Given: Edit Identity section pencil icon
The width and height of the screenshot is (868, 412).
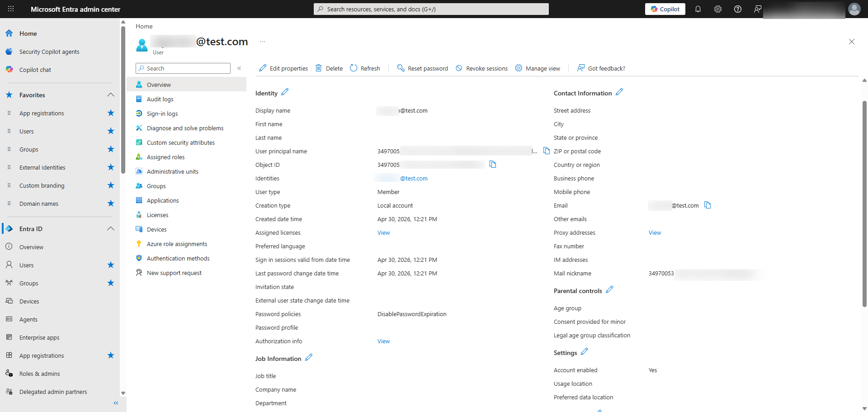Looking at the screenshot, I should (285, 92).
